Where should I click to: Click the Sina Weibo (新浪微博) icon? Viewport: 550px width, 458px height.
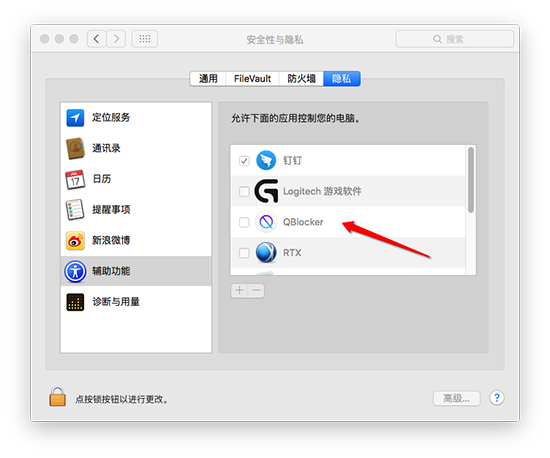[75, 241]
